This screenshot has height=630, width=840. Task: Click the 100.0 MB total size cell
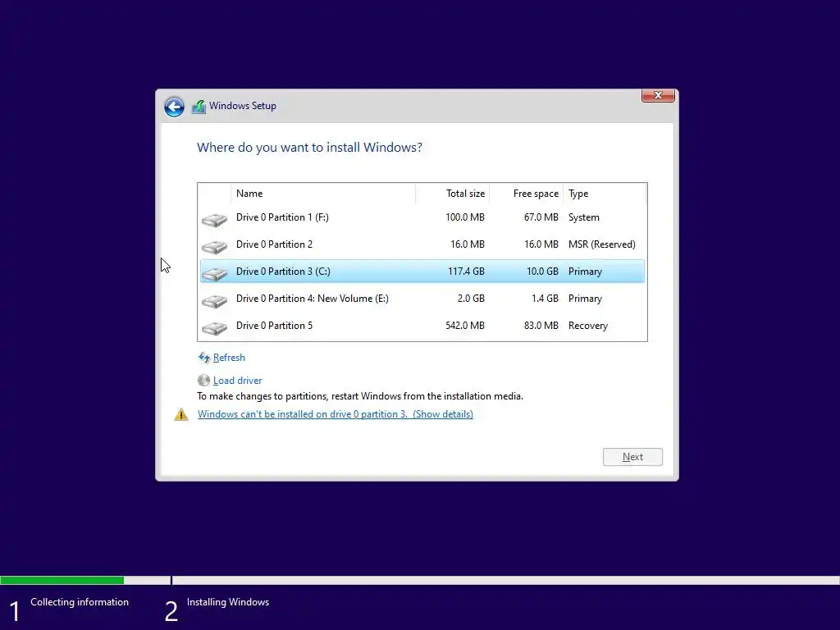tap(465, 217)
